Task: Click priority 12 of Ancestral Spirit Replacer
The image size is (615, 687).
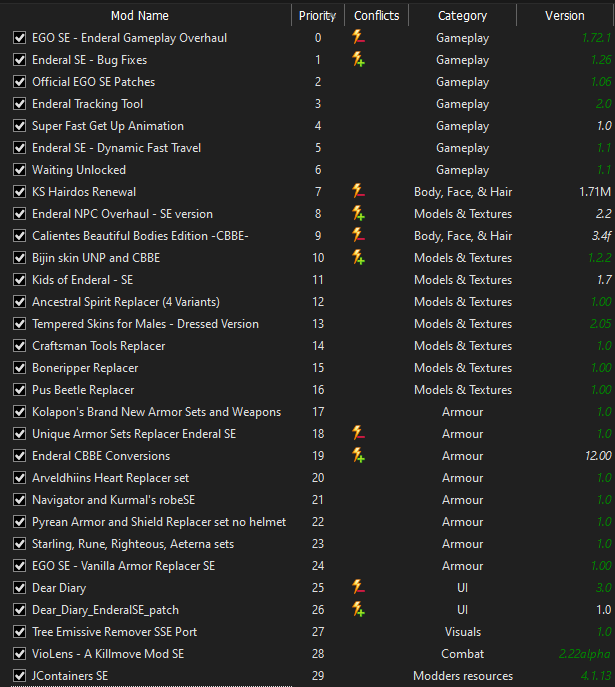Action: pyautogui.click(x=318, y=301)
